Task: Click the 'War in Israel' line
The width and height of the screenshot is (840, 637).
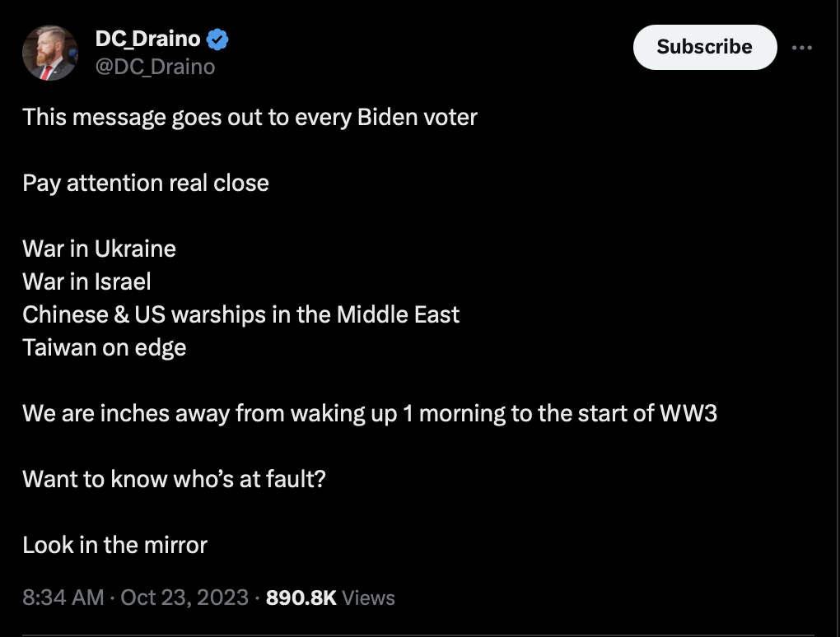Action: click(x=86, y=281)
